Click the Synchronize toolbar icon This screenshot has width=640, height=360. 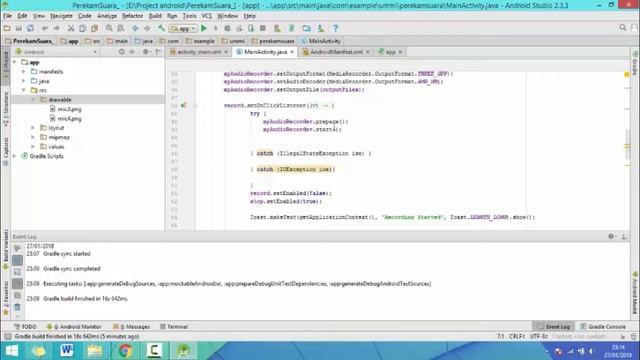(30, 28)
